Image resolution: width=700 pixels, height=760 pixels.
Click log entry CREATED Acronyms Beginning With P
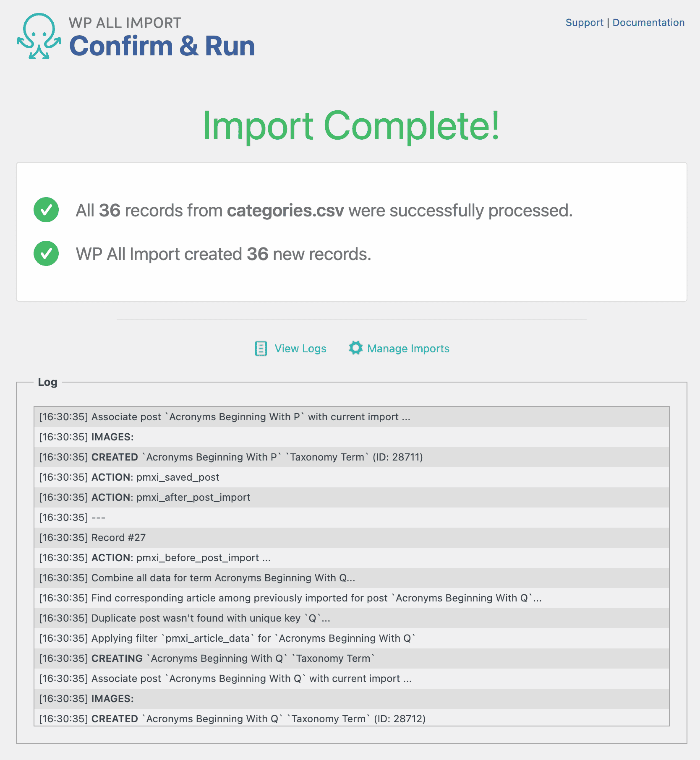pos(231,457)
